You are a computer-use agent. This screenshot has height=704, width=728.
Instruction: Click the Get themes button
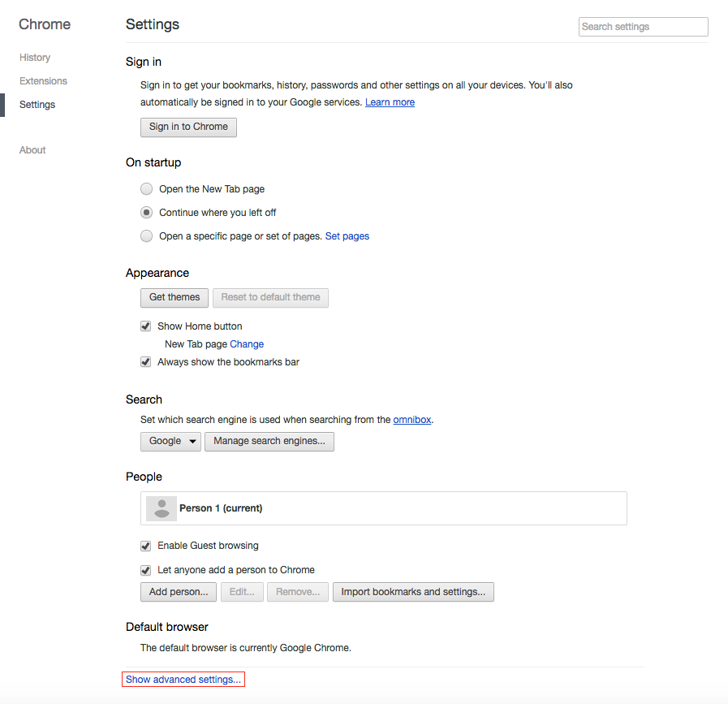[x=174, y=298]
